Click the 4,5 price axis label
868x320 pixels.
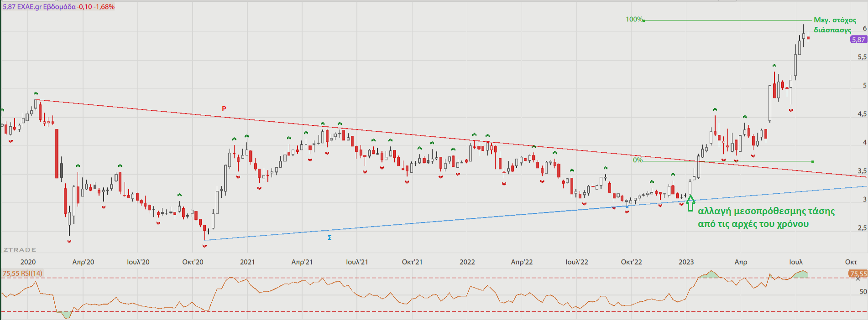(862, 114)
